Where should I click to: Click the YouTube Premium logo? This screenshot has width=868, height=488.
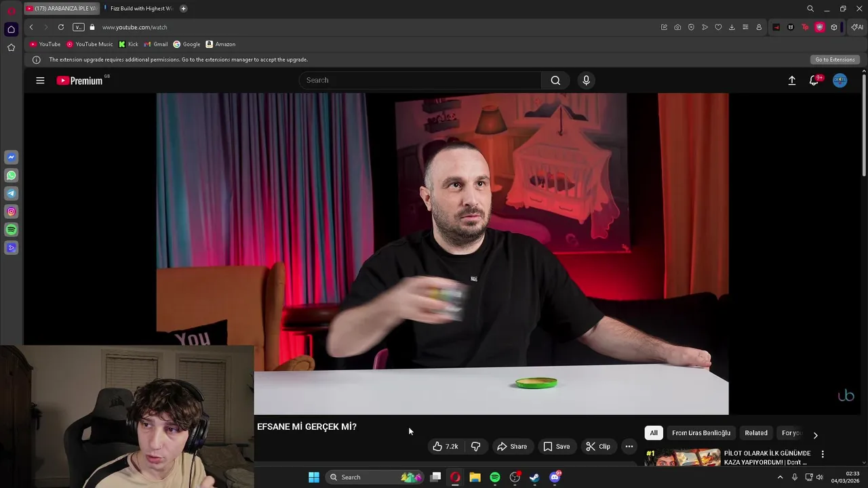click(x=80, y=81)
